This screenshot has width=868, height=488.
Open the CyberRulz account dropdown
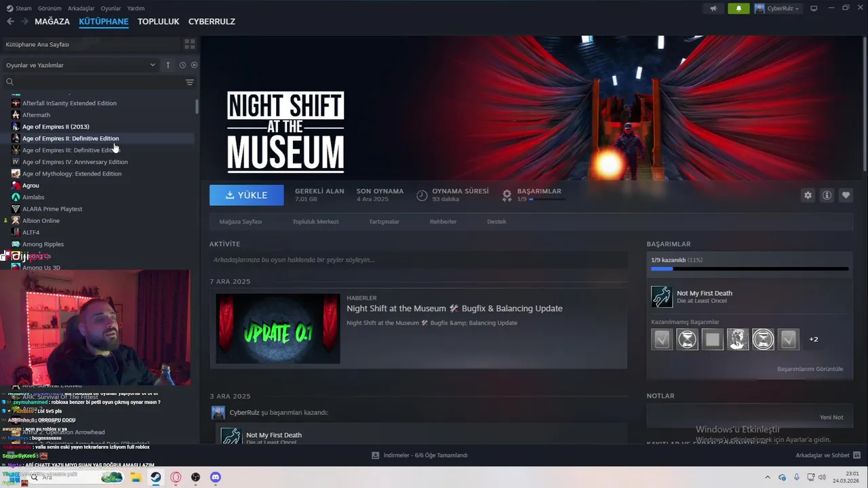click(777, 8)
